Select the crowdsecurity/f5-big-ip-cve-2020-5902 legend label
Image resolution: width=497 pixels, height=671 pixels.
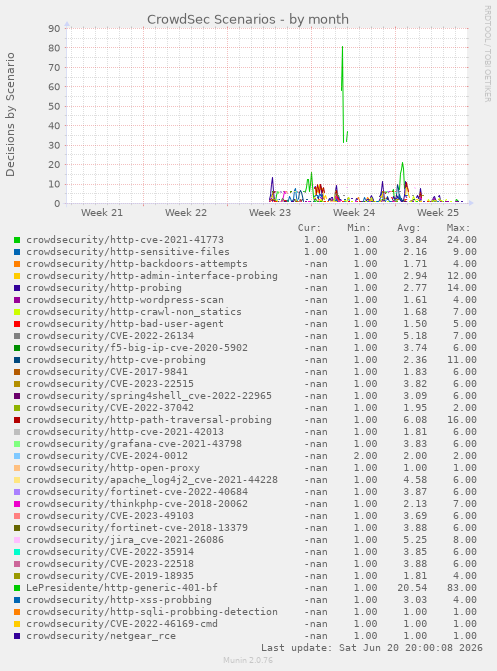click(137, 348)
